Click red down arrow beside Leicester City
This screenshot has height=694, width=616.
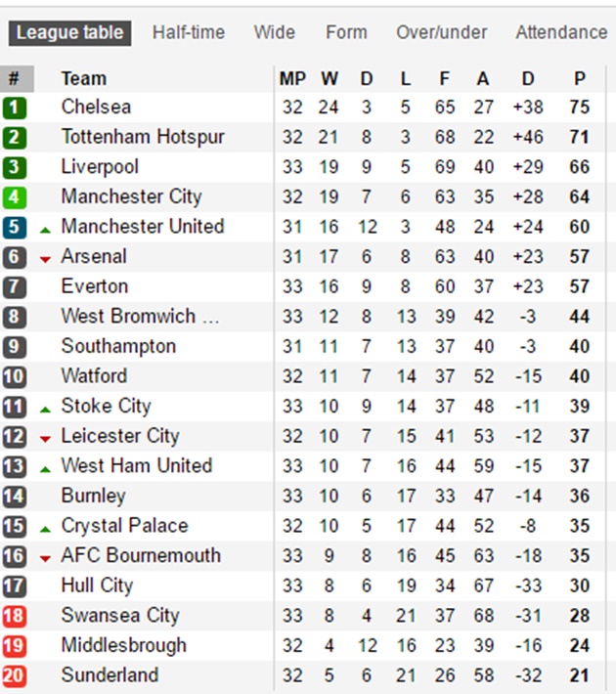click(x=45, y=439)
